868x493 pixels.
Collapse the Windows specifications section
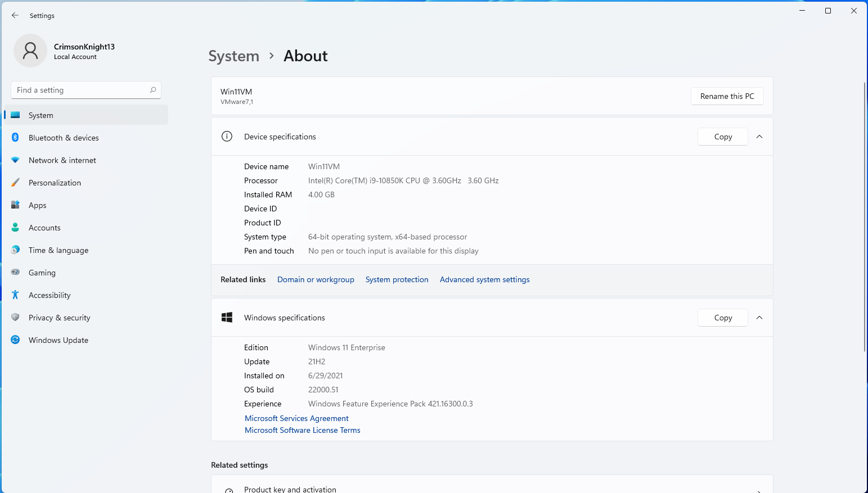click(759, 318)
